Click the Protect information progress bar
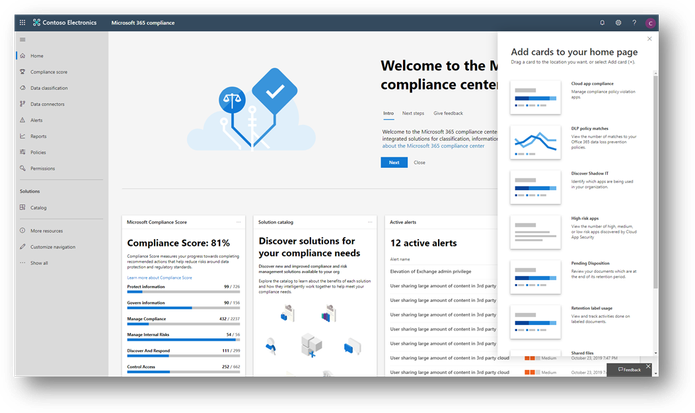Viewport: 695px width, 413px height. pyautogui.click(x=183, y=292)
